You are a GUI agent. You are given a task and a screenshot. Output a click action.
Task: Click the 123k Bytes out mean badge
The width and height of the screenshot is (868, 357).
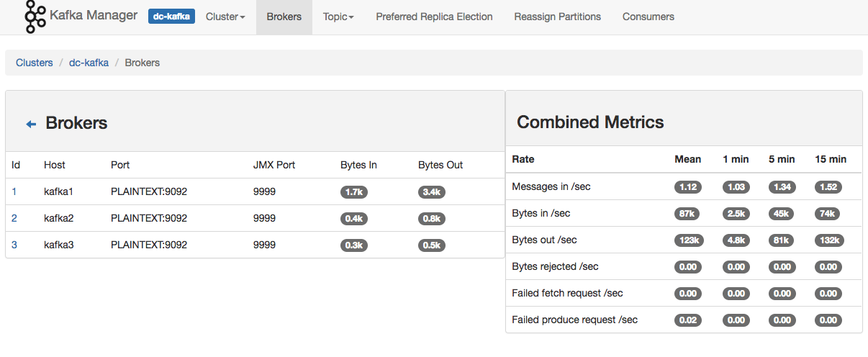coord(688,240)
